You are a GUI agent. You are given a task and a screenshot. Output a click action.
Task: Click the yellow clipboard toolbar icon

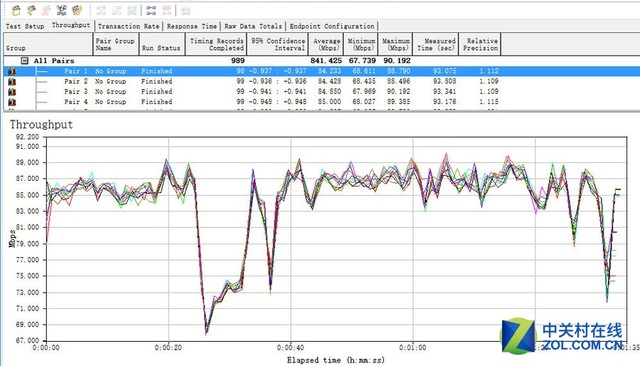(16, 10)
